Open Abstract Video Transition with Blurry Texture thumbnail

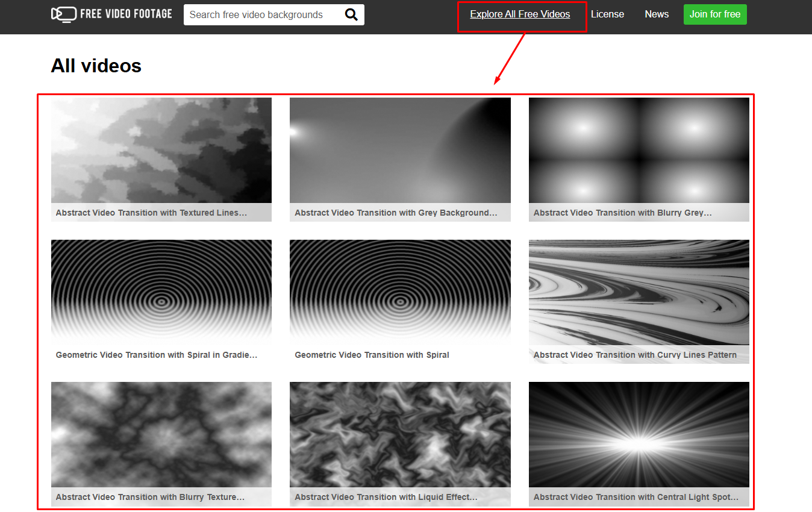(161, 434)
